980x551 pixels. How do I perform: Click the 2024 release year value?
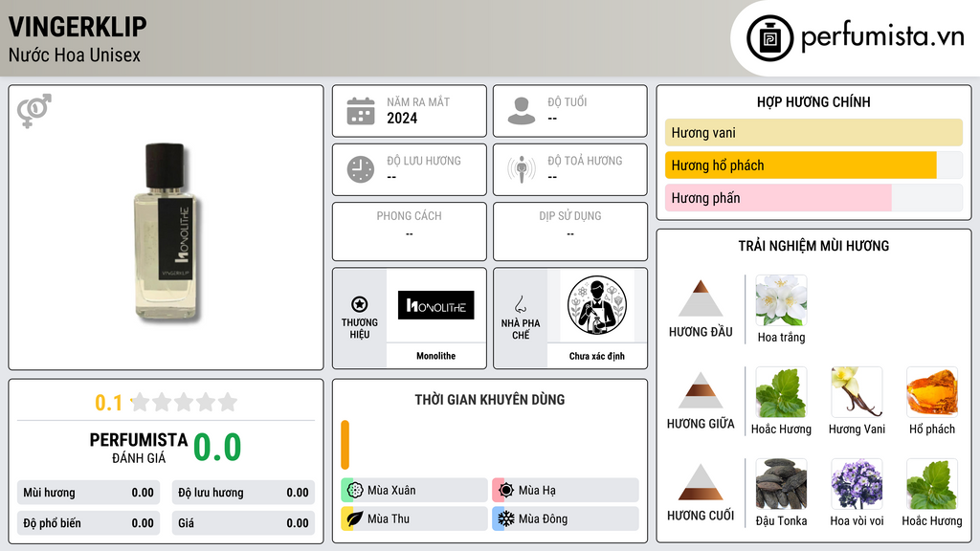(402, 118)
